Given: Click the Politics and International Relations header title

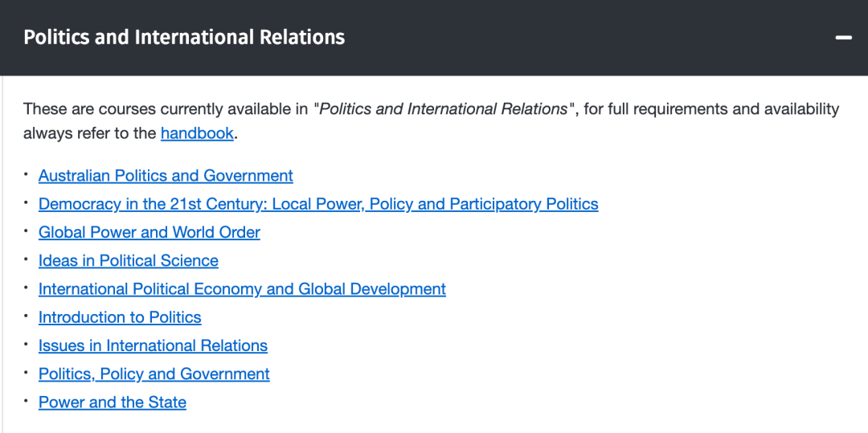Looking at the screenshot, I should (x=184, y=37).
